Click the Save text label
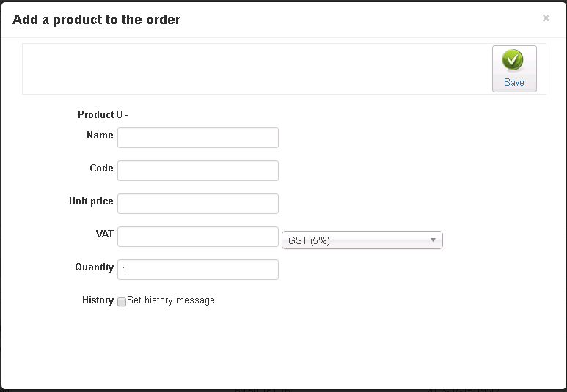Screen dimensions: 567x392 (x=513, y=83)
